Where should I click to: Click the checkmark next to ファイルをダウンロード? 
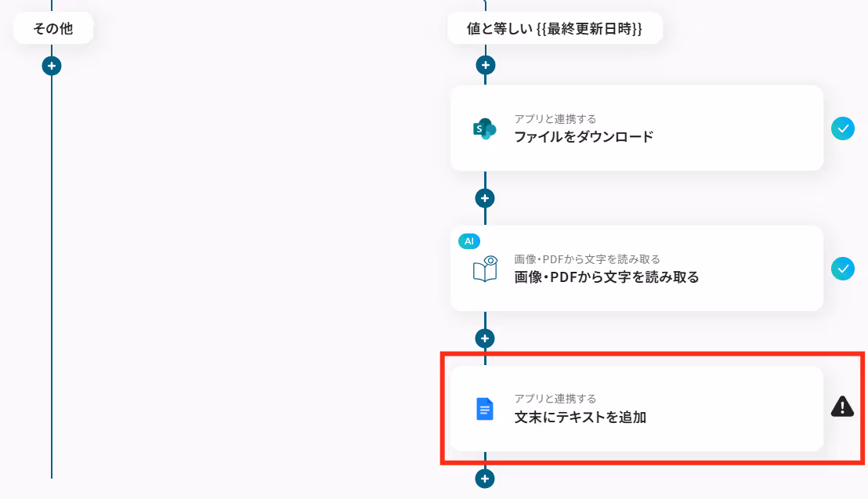coord(842,128)
